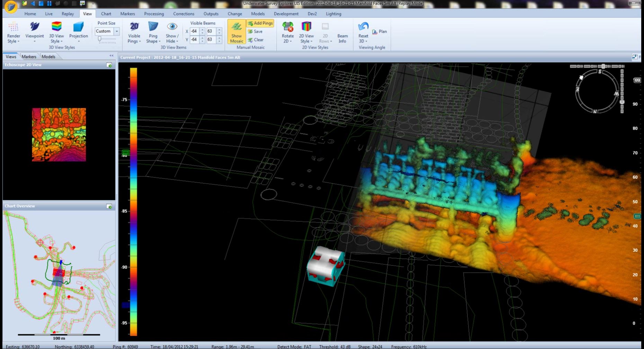Toggle Add Pings in Manual Mosaic
644x349 pixels.
(260, 23)
